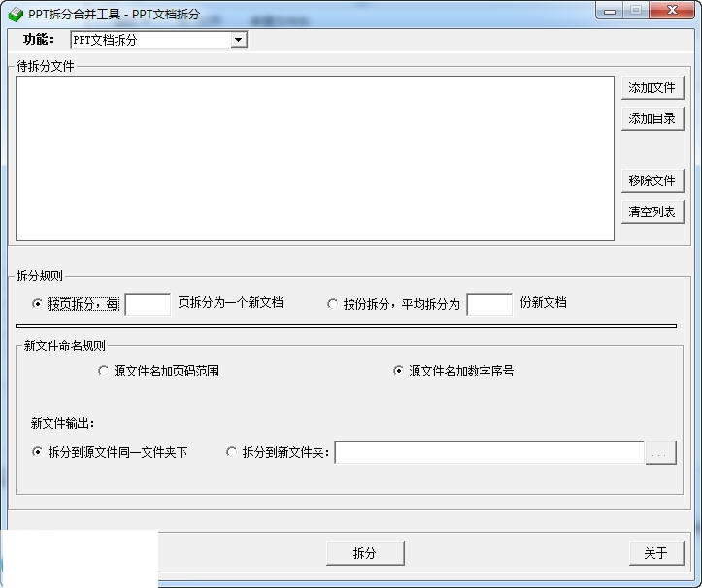The image size is (702, 588).
Task: Click the 添加文件 button
Action: [x=652, y=87]
